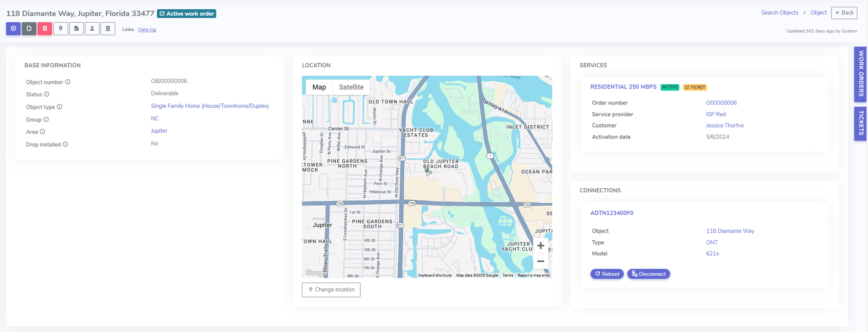The image size is (868, 332).
Task: Click the add document toolbar button
Action: tap(77, 29)
